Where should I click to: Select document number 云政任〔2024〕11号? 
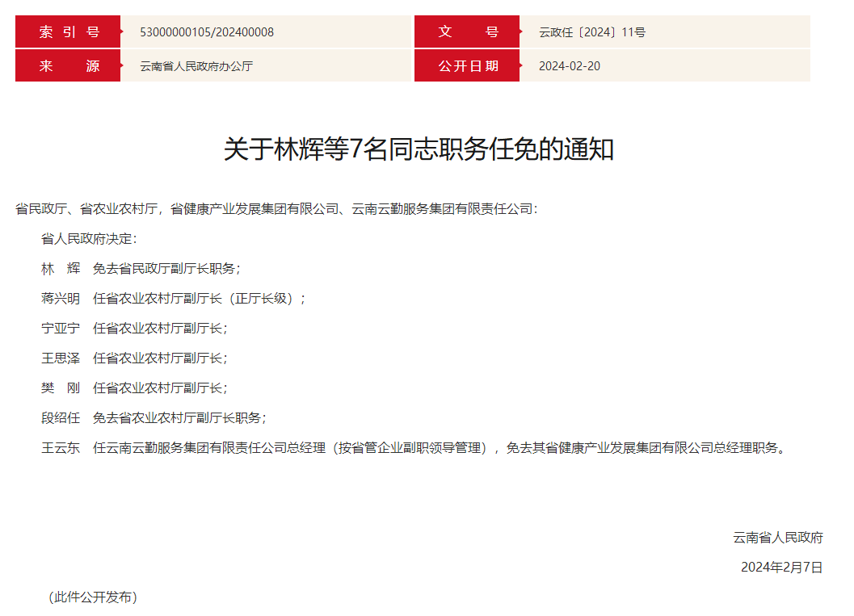click(592, 32)
